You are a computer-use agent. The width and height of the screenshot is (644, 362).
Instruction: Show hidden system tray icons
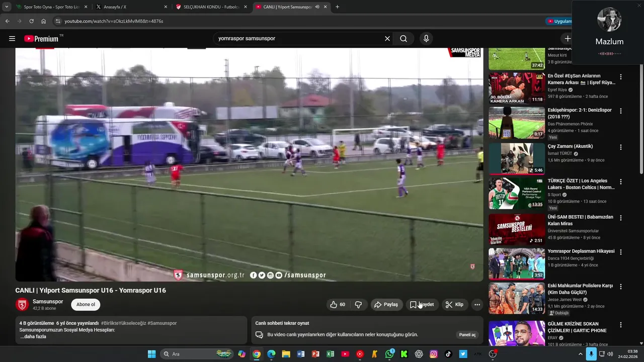point(580,354)
